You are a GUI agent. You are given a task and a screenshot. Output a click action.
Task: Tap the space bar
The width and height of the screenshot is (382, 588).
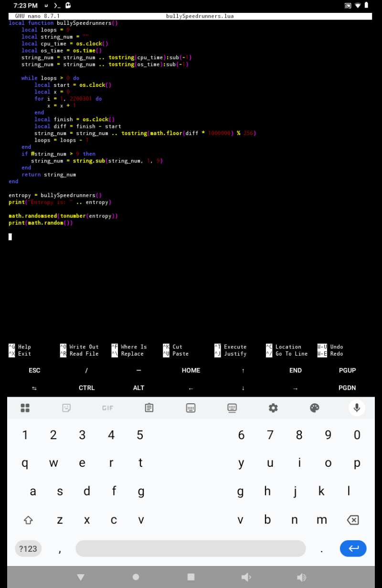pos(191,548)
